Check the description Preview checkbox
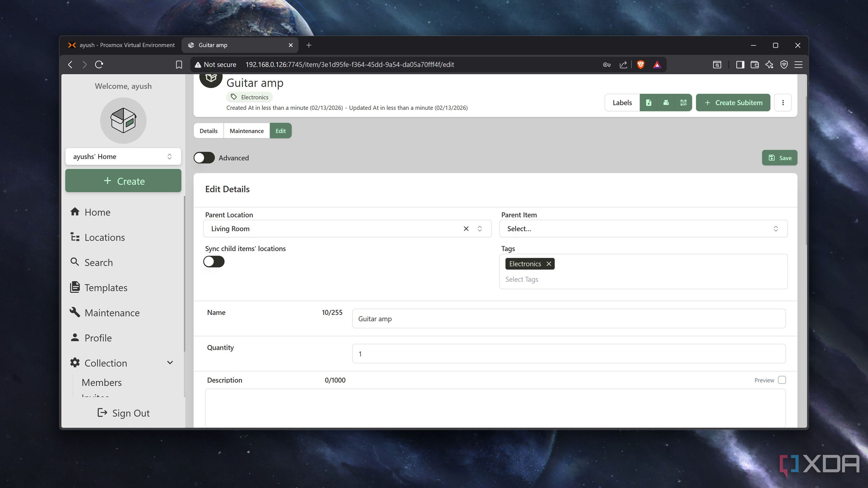The height and width of the screenshot is (488, 868). tap(782, 380)
